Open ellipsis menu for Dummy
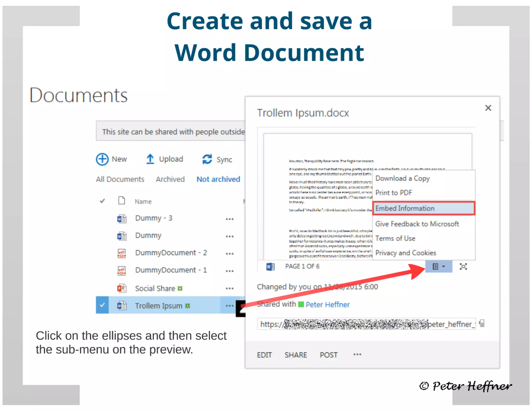 (230, 236)
